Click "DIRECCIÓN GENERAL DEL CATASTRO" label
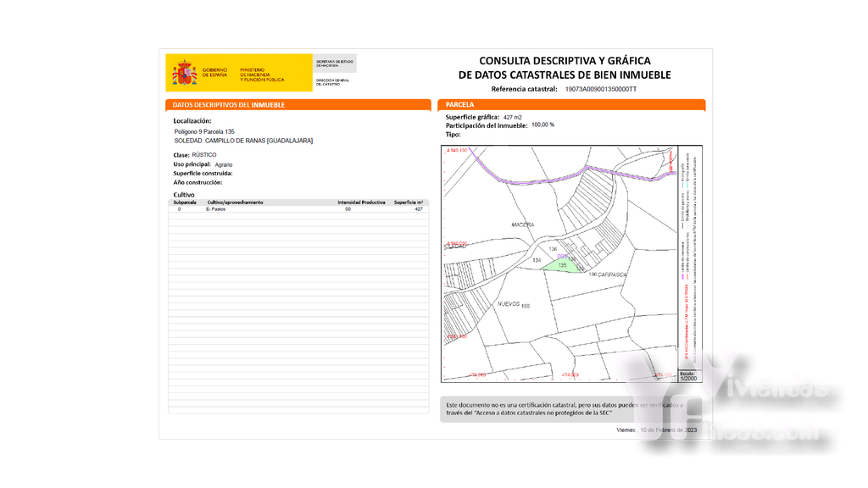868x488 pixels. click(332, 82)
